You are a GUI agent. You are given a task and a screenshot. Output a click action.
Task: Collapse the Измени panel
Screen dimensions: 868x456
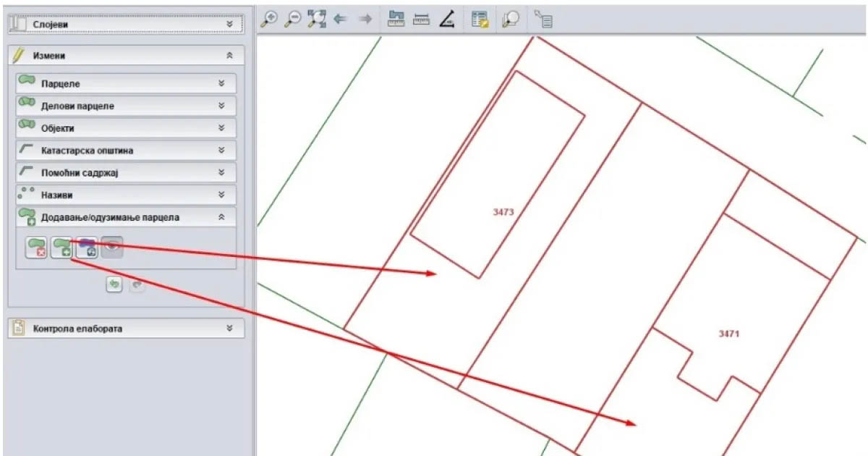point(229,56)
